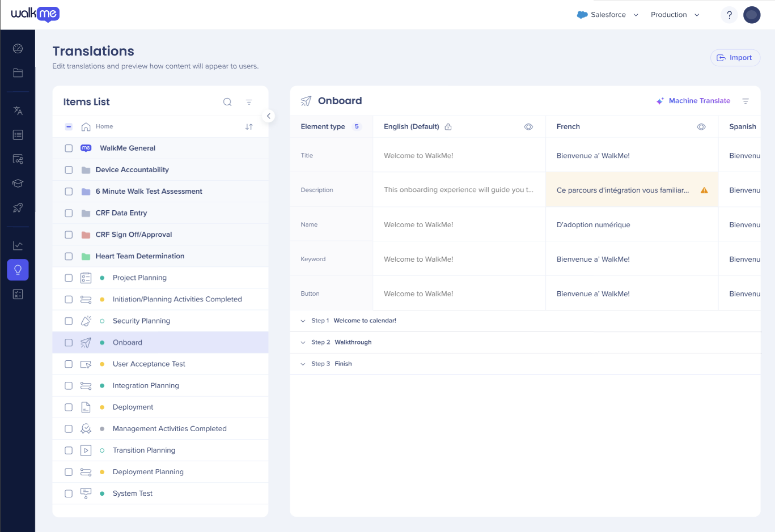
Task: Click the rocket icon in left sidebar
Action: pyautogui.click(x=18, y=208)
